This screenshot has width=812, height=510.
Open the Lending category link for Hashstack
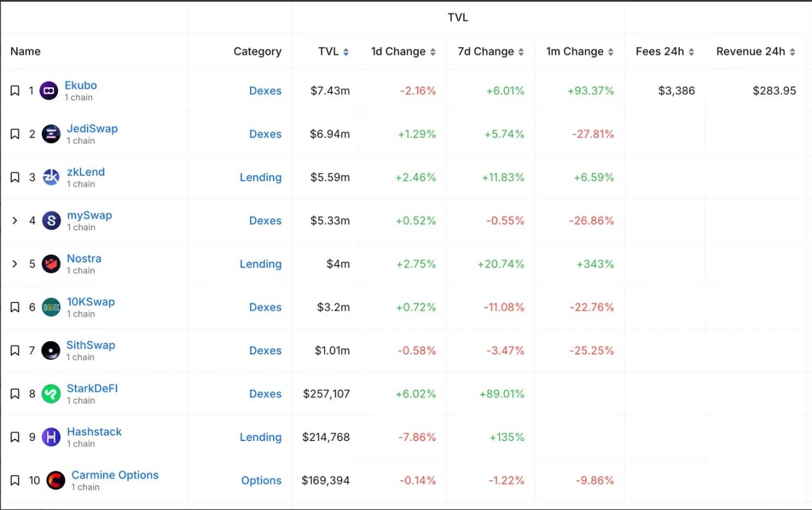pyautogui.click(x=260, y=437)
